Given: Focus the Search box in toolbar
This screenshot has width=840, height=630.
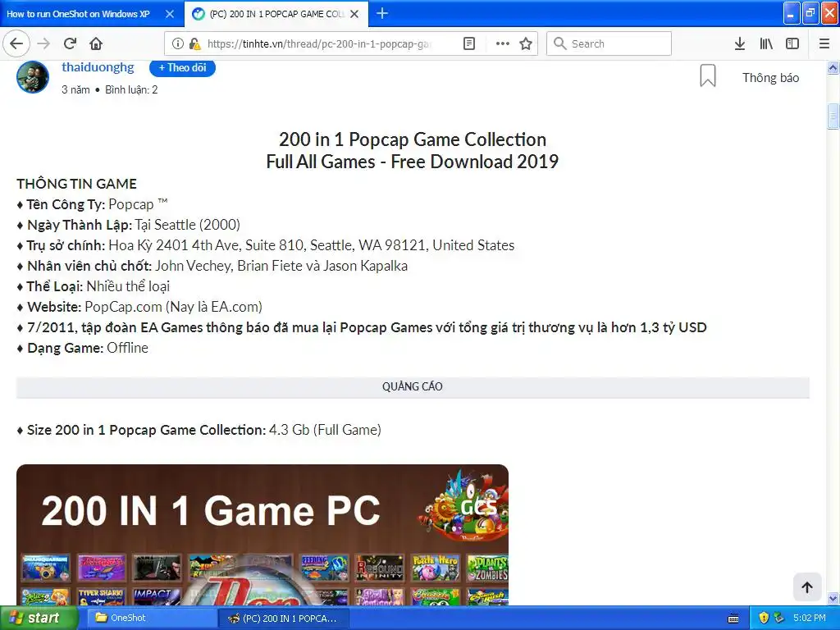Looking at the screenshot, I should (609, 43).
